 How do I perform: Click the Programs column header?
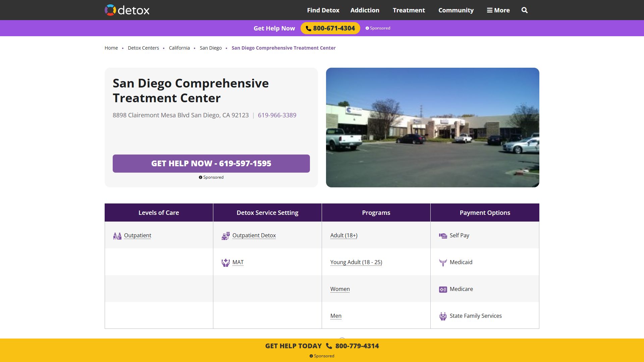[x=376, y=213]
